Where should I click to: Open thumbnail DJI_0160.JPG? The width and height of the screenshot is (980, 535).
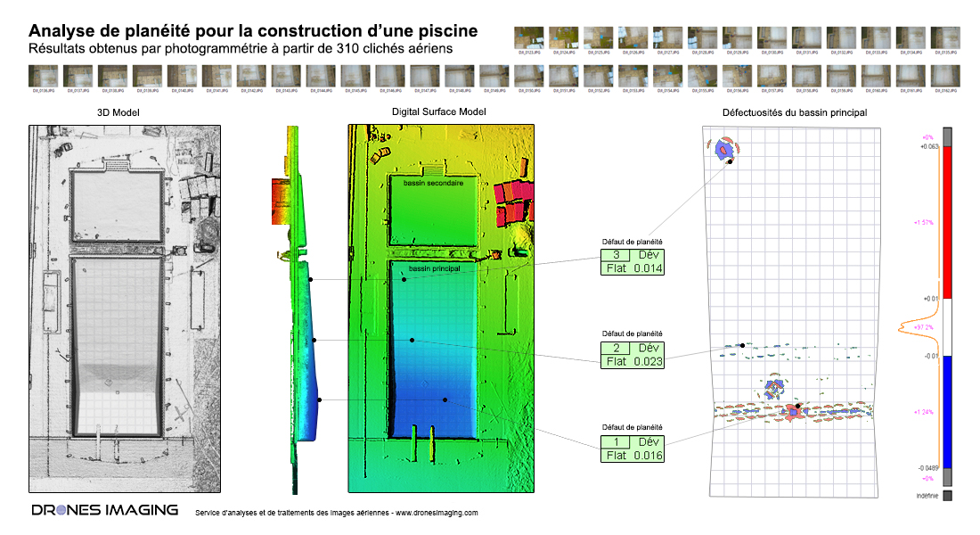click(876, 76)
